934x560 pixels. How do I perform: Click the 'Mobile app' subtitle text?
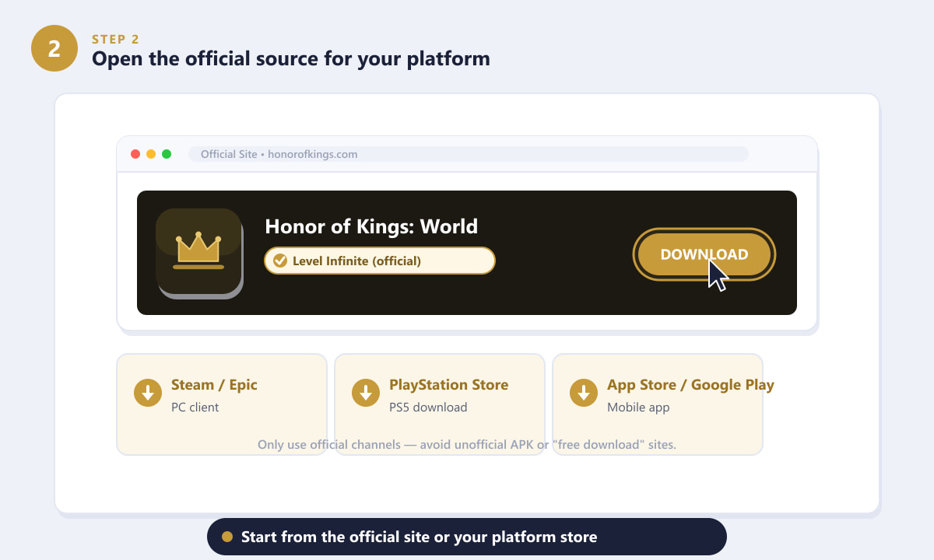[638, 407]
